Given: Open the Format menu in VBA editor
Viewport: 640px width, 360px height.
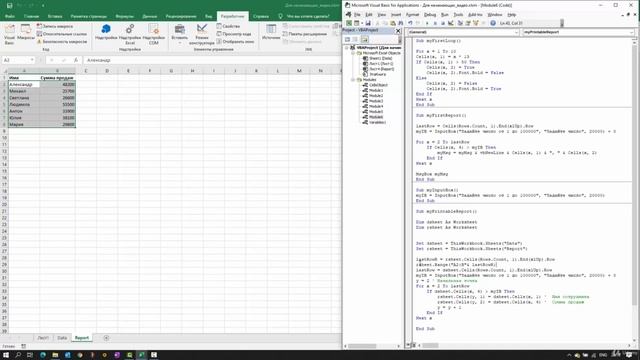Looking at the screenshot, I should point(412,15).
